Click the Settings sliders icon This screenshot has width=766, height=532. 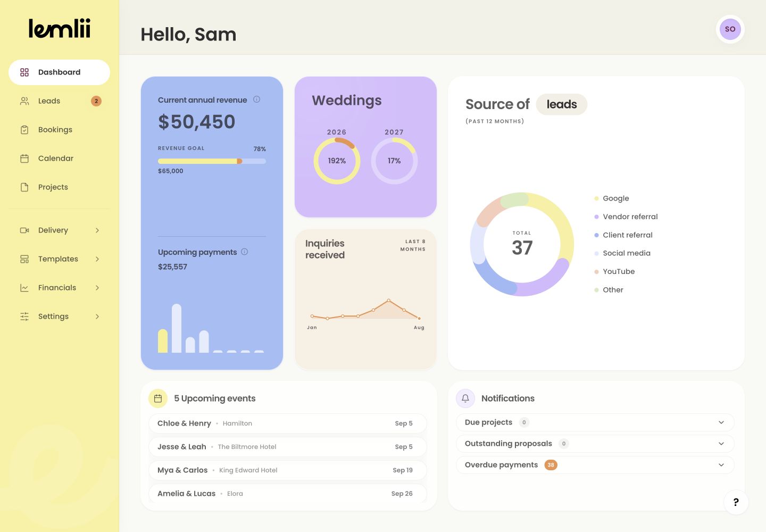click(x=24, y=317)
